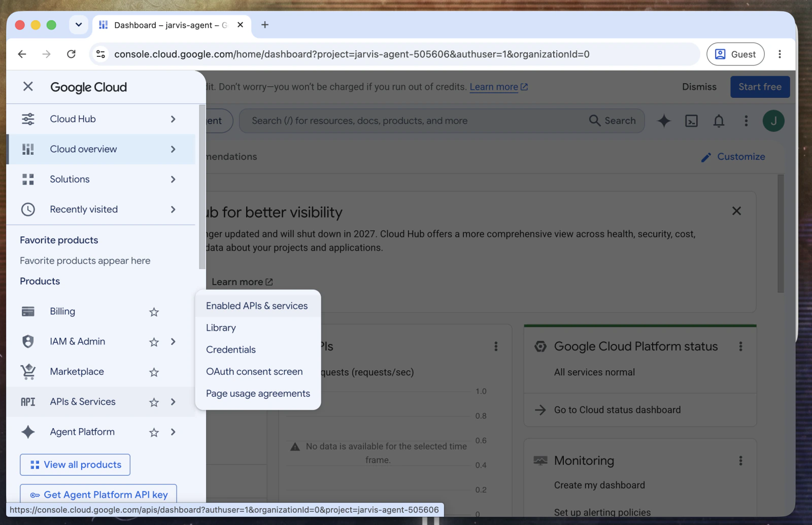Click the Cloud overview dashboard icon
Image resolution: width=812 pixels, height=525 pixels.
tap(28, 149)
